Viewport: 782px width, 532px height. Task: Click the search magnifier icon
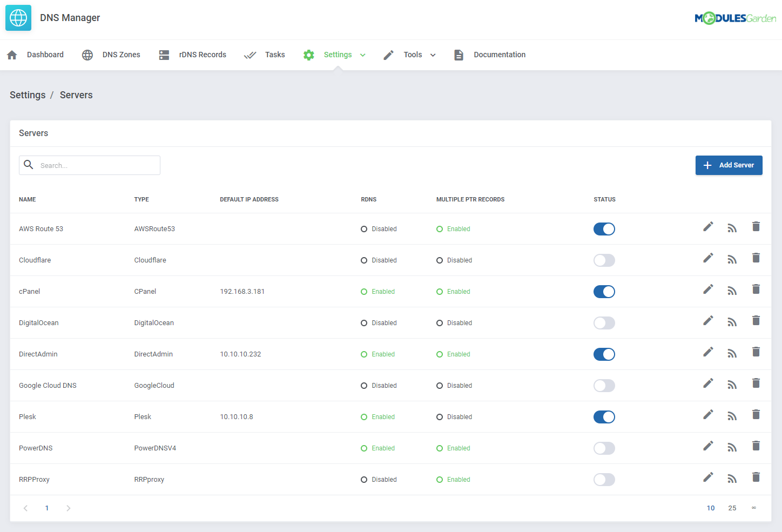29,165
